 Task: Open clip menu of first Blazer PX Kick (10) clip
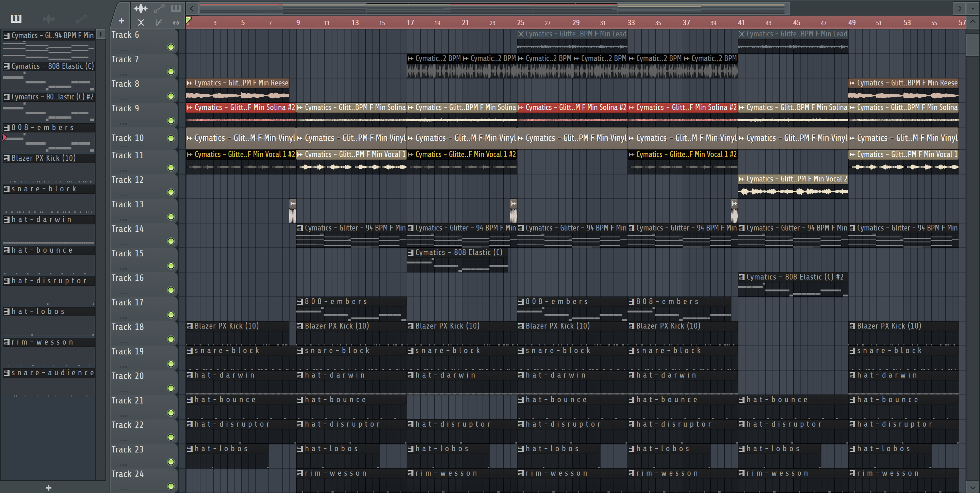[190, 326]
